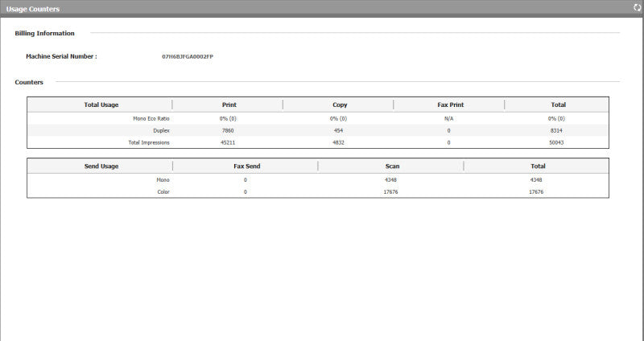Image resolution: width=644 pixels, height=341 pixels.
Task: Click the Duplex Fax Print value 0
Action: coord(448,130)
